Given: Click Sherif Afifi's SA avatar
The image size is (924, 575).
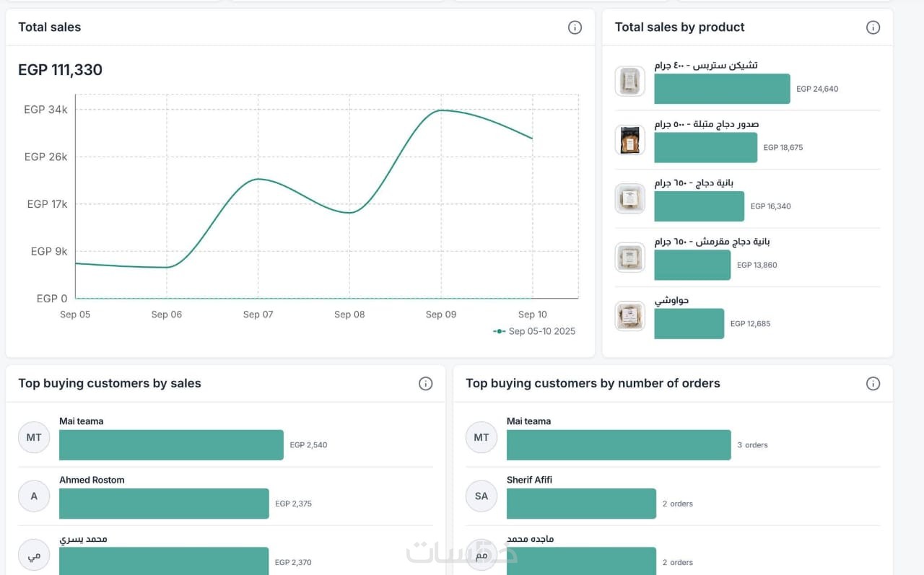Looking at the screenshot, I should (481, 496).
